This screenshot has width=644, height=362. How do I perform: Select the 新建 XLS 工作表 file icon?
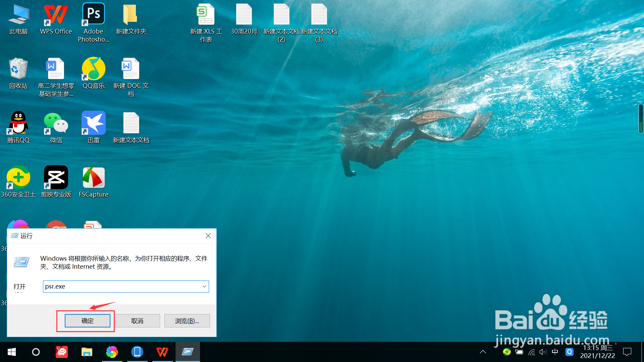point(206,23)
